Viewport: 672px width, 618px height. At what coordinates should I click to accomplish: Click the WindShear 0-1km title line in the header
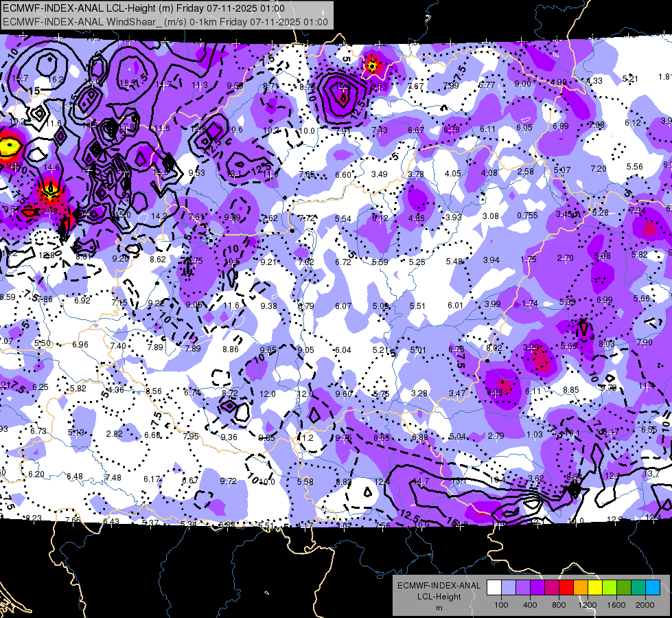[165, 22]
